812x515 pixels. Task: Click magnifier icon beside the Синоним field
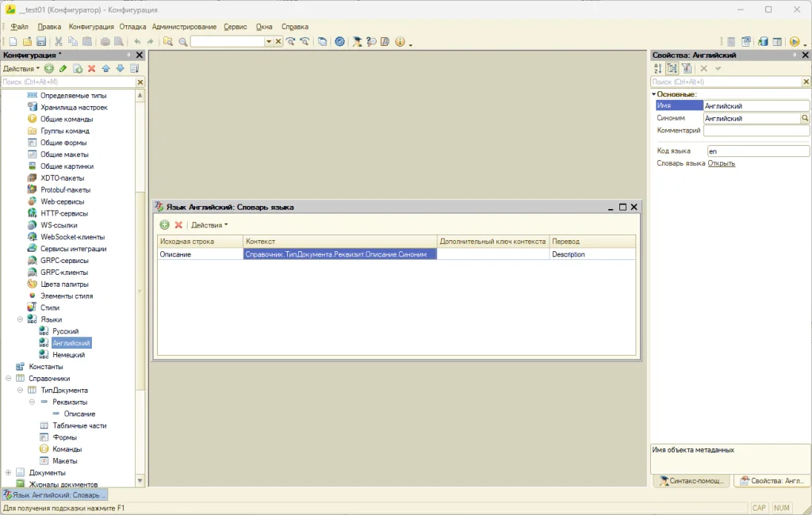click(806, 118)
